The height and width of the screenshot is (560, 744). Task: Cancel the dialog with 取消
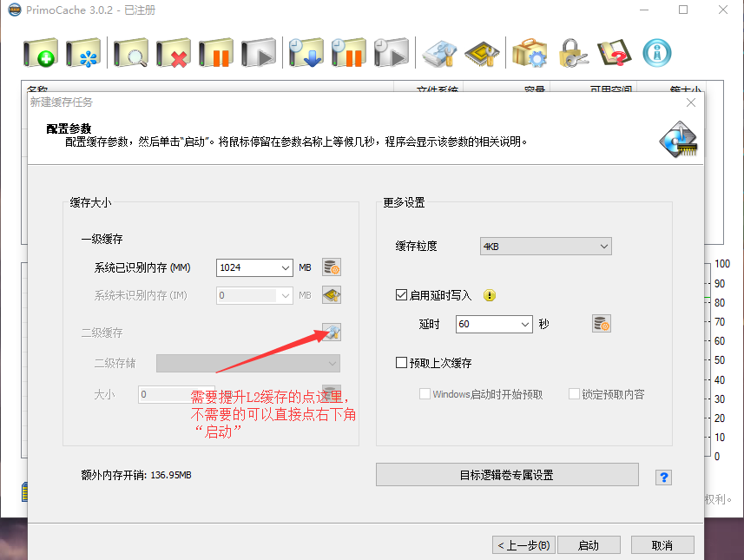(x=662, y=545)
